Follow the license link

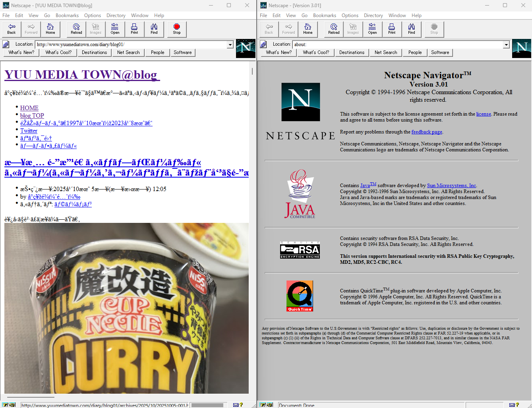484,114
